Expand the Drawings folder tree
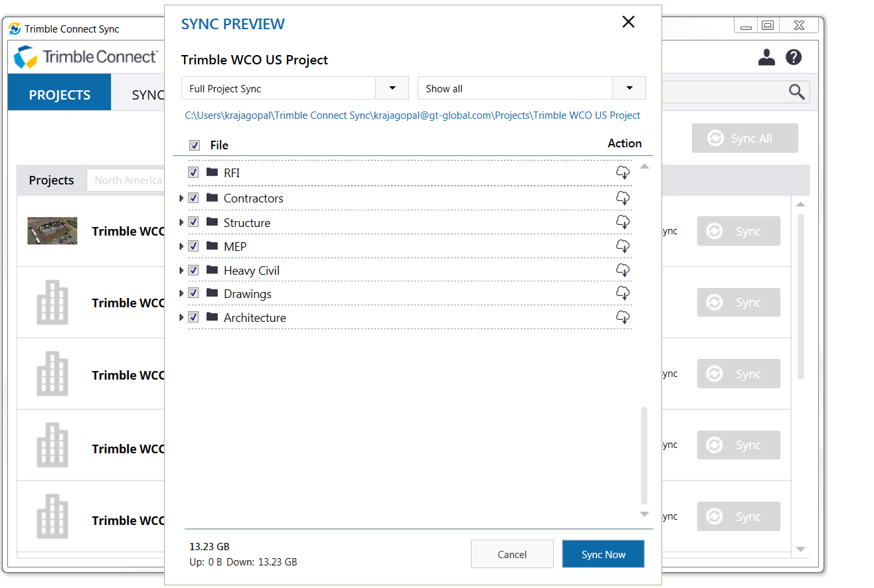Image resolution: width=874 pixels, height=588 pixels. coord(181,293)
